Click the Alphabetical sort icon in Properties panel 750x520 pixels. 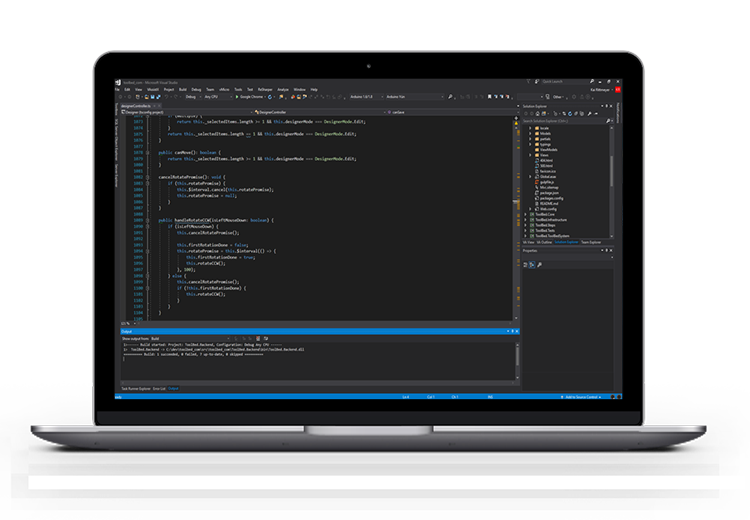(x=534, y=264)
